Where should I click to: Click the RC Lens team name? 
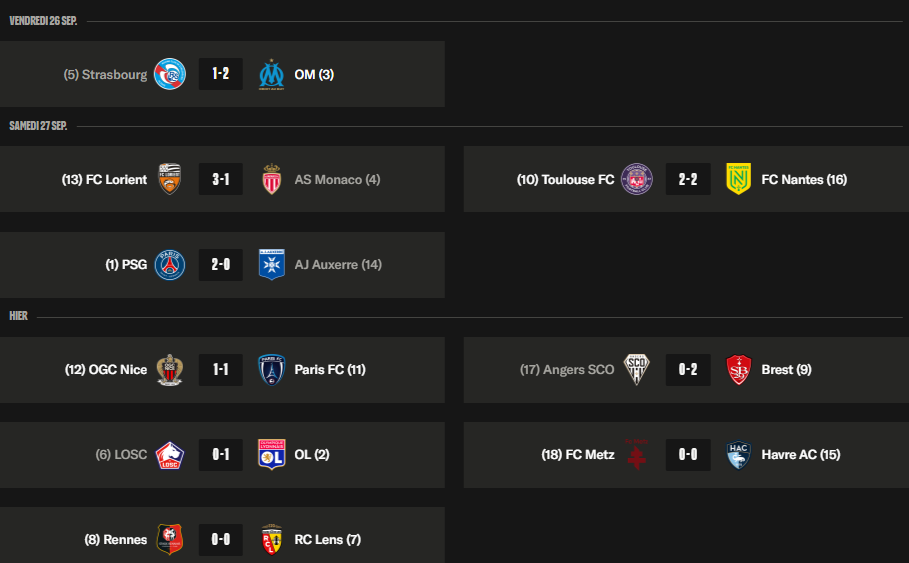[328, 540]
